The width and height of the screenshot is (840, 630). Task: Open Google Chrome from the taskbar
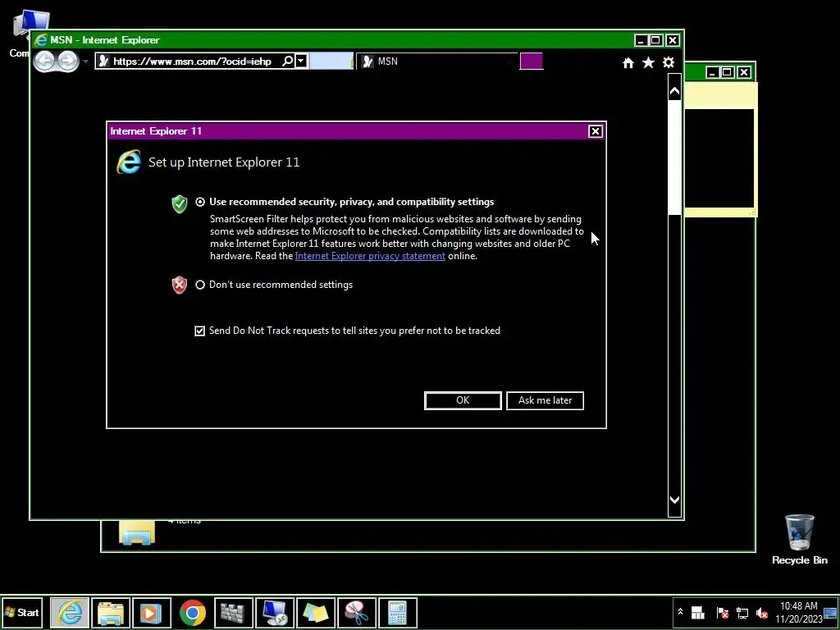[x=192, y=613]
